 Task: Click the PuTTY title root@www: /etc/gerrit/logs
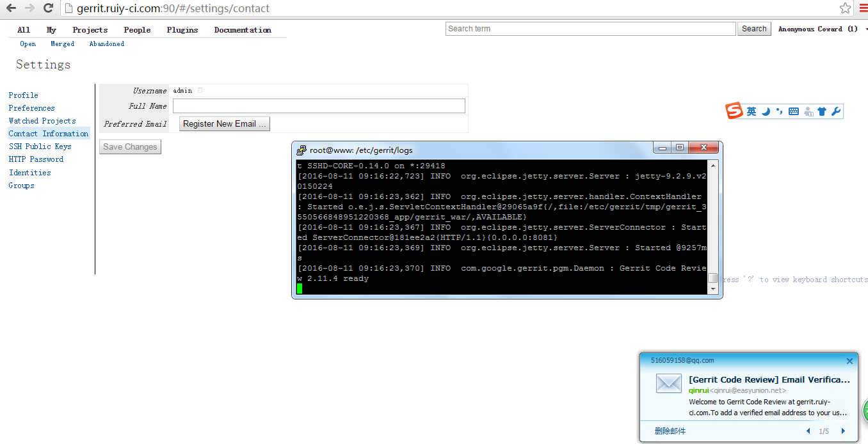point(361,150)
